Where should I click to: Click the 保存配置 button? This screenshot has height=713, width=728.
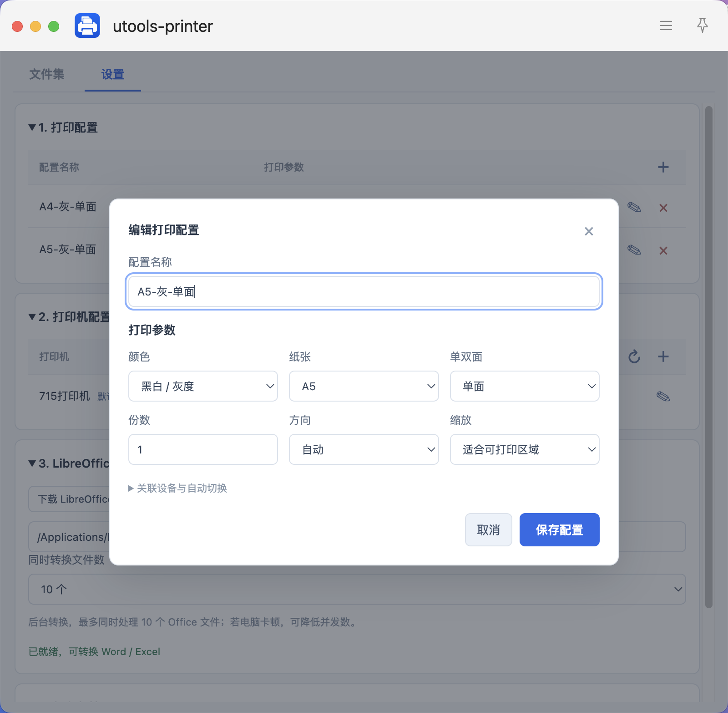click(x=560, y=530)
